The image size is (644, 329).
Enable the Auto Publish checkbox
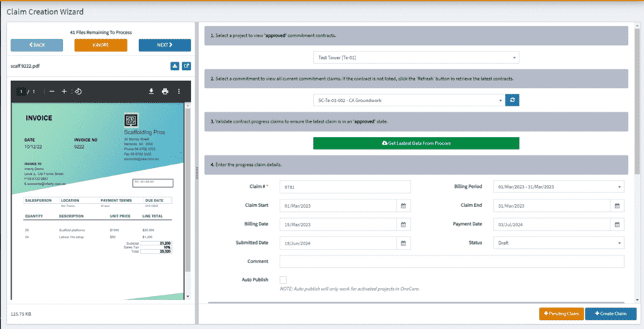[284, 280]
